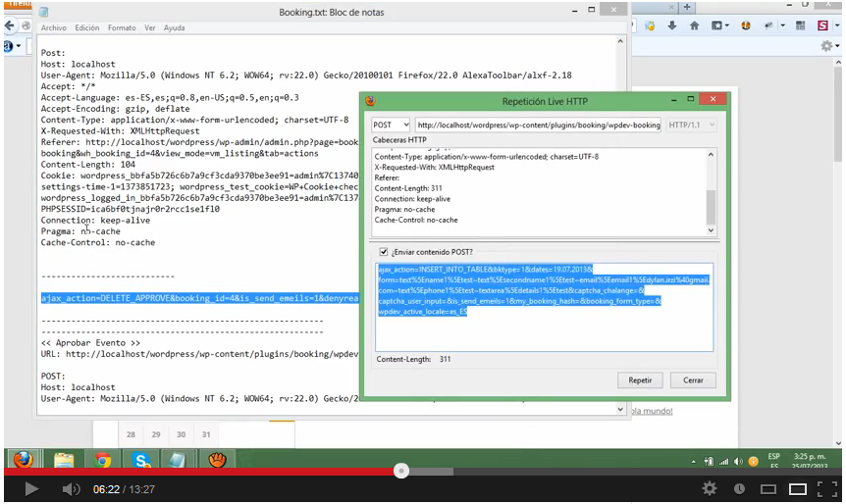Open the Camtasia-like orange hand taskbar icon
Viewport: 846px width, 504px height.
point(218,460)
